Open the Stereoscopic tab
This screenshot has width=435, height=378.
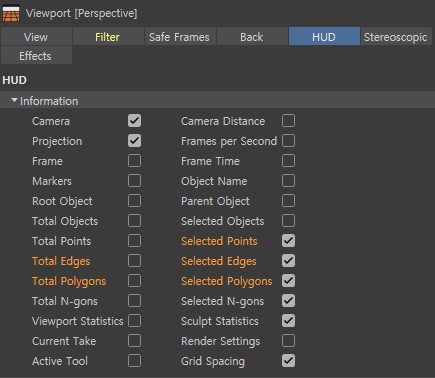pyautogui.click(x=396, y=37)
